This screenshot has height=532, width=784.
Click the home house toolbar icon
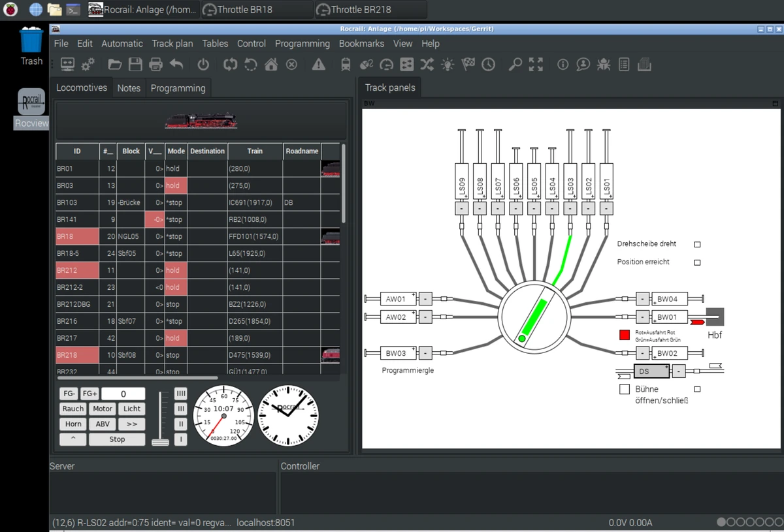point(271,65)
